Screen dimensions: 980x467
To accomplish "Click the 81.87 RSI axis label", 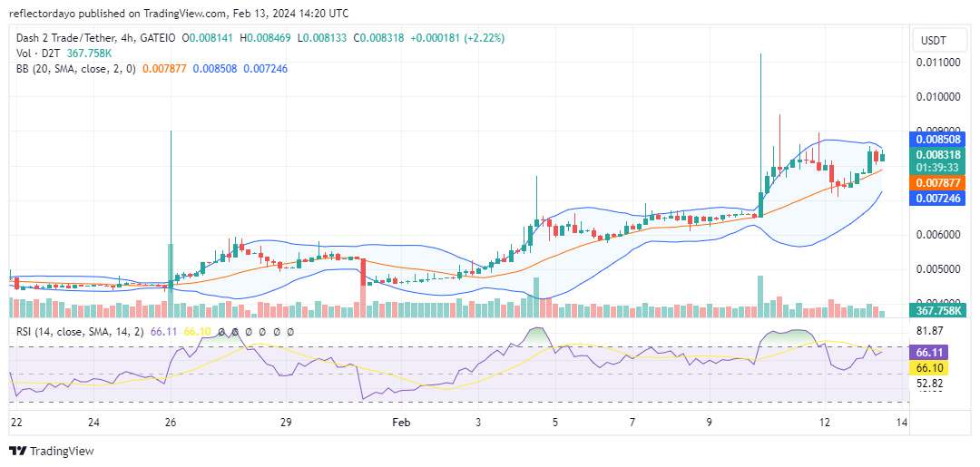I will (929, 331).
